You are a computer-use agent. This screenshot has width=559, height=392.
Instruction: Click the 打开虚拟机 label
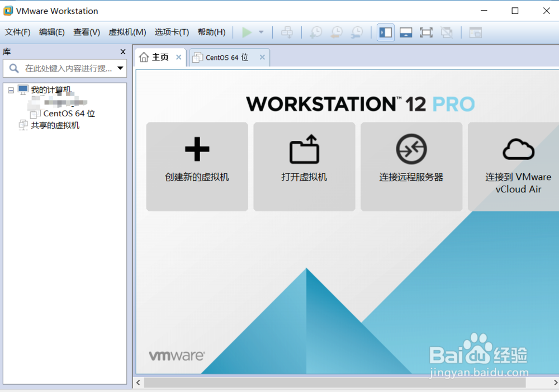(304, 177)
